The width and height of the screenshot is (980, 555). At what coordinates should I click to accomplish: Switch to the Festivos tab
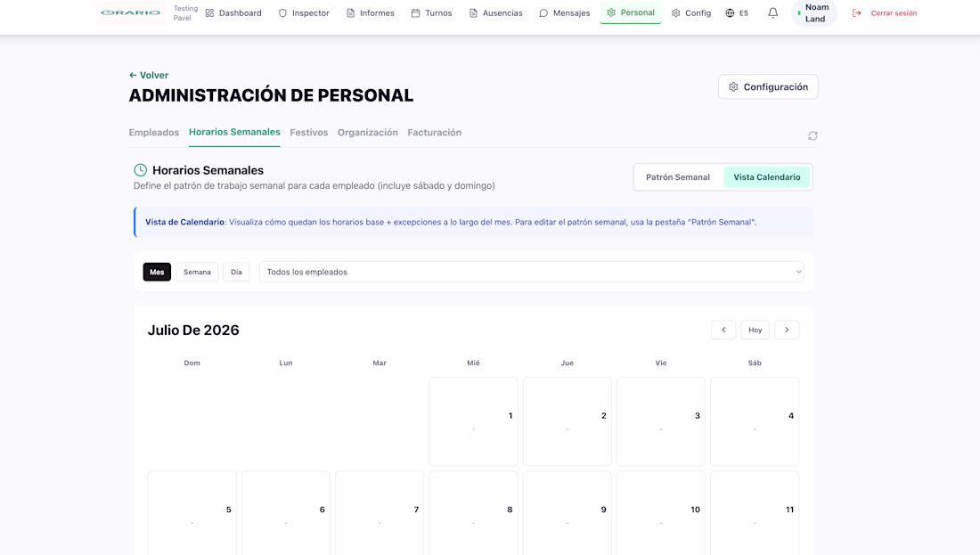[x=309, y=133]
